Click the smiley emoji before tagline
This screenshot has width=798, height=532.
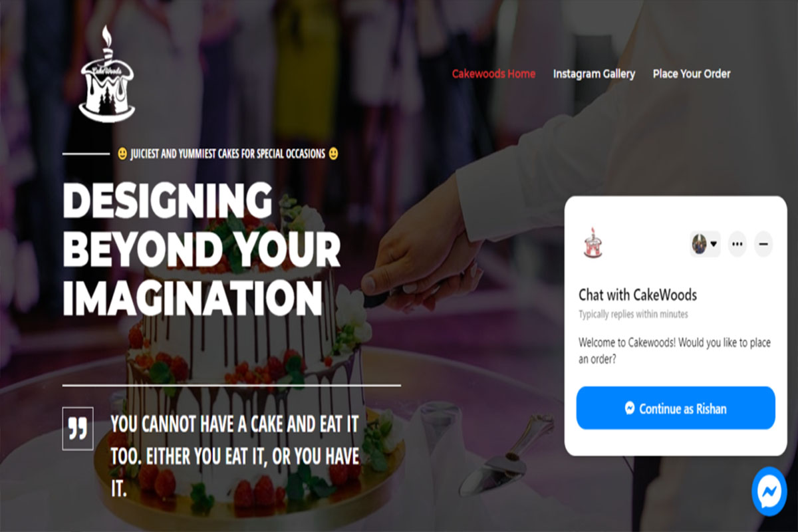[x=122, y=154]
